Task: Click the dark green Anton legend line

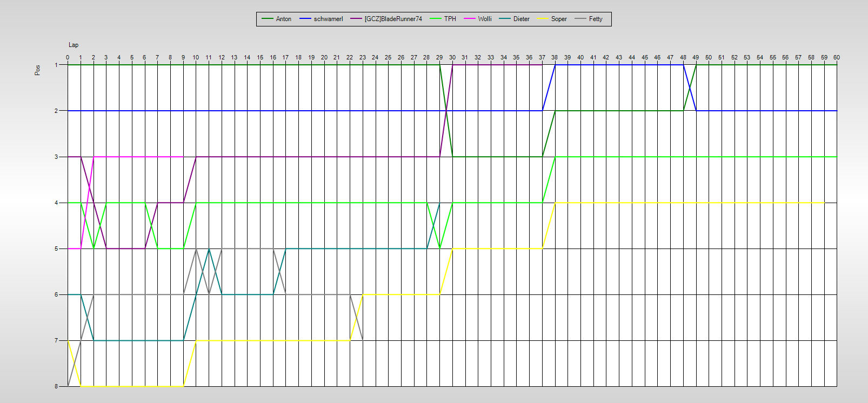Action: point(267,19)
